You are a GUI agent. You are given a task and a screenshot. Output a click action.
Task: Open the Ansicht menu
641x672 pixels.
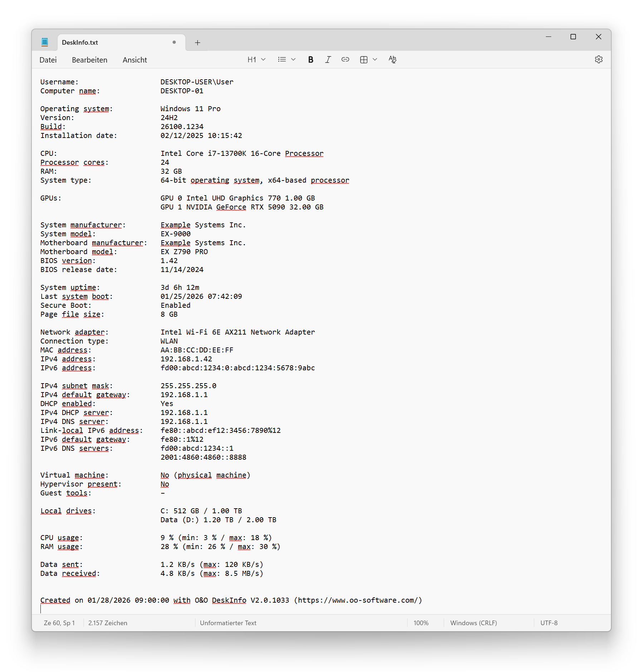click(x=134, y=60)
